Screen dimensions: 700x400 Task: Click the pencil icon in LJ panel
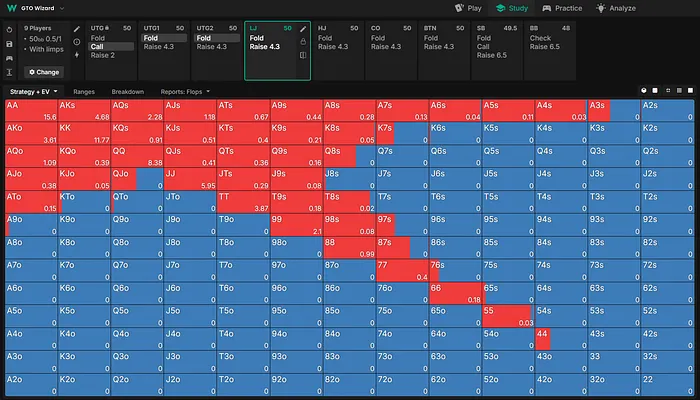click(303, 29)
